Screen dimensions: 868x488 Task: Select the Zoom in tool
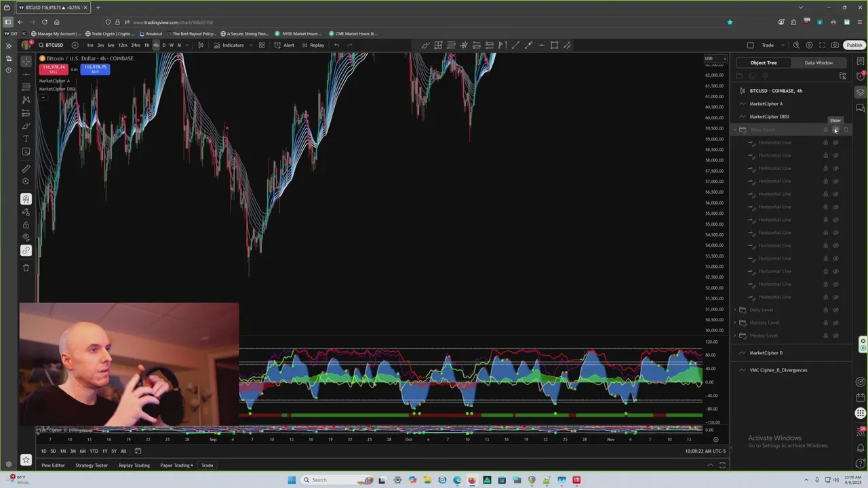[26, 182]
